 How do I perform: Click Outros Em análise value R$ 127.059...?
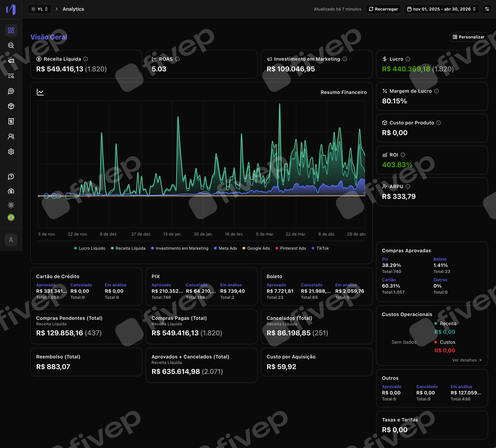point(466,393)
